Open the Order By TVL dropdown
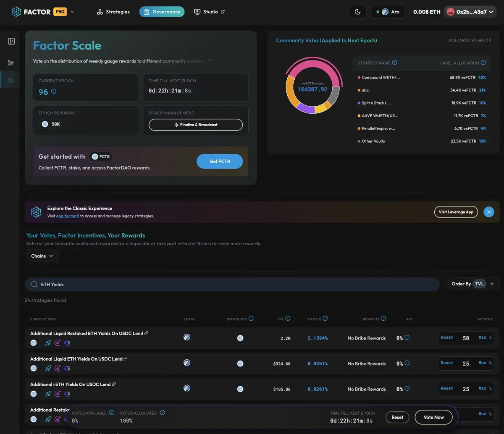The height and width of the screenshot is (434, 504). click(x=473, y=284)
